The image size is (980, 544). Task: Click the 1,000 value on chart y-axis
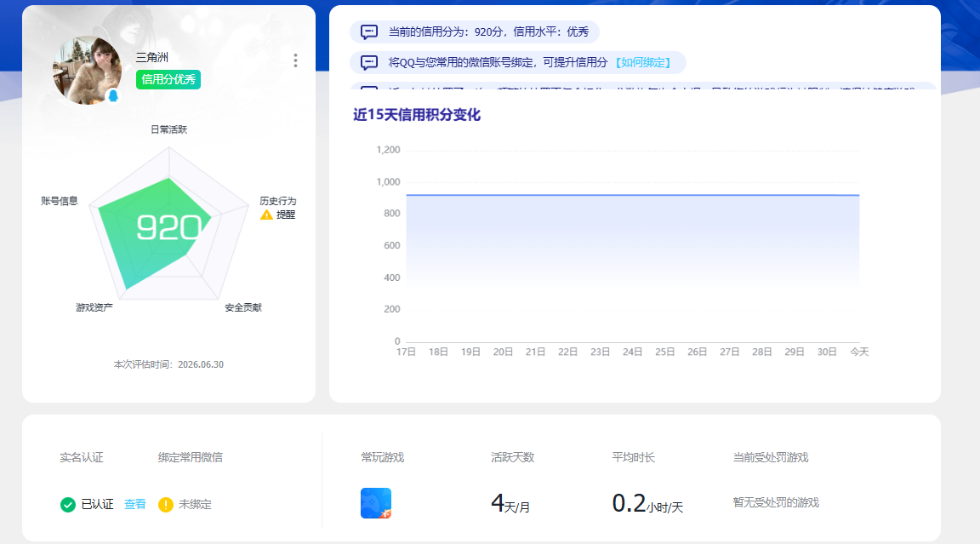(388, 182)
